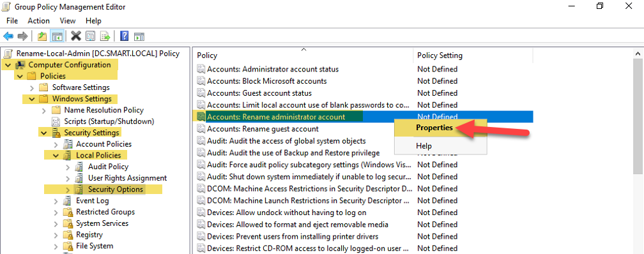644x254 pixels.
Task: Expand the Name Resolution Policy node
Action: tap(44, 110)
